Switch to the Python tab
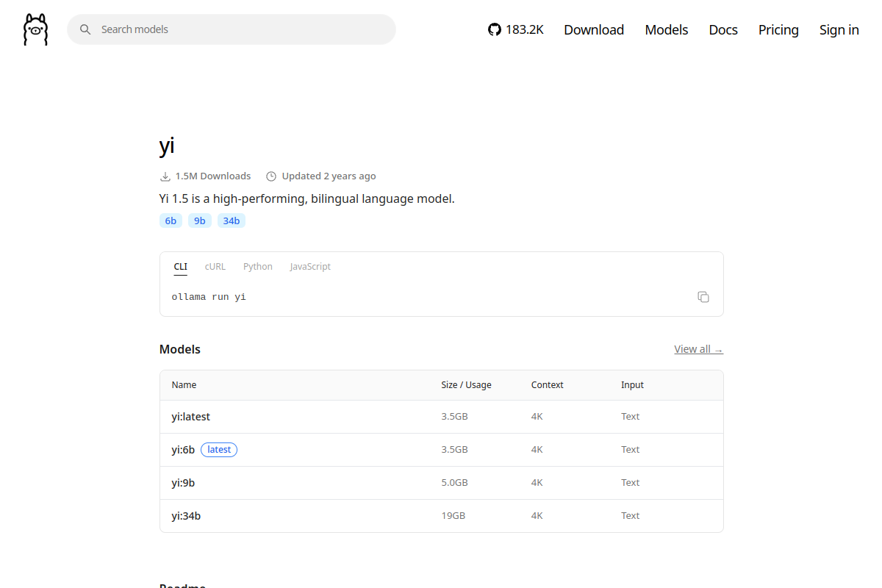 tap(258, 267)
